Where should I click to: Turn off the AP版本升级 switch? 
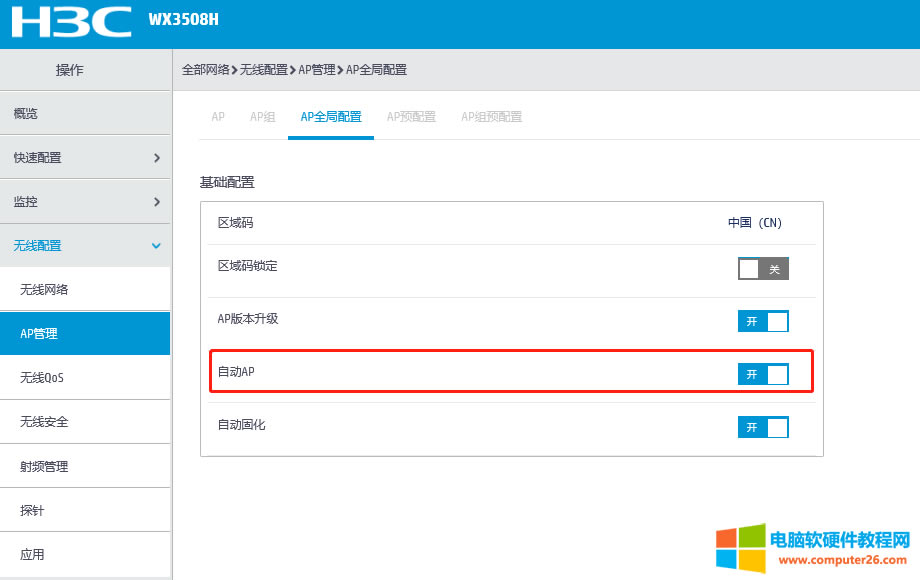coord(763,321)
